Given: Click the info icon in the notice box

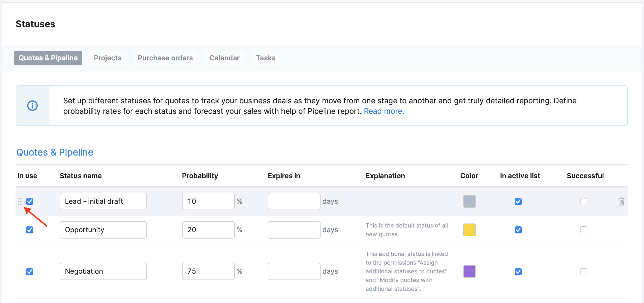Looking at the screenshot, I should pyautogui.click(x=32, y=106).
